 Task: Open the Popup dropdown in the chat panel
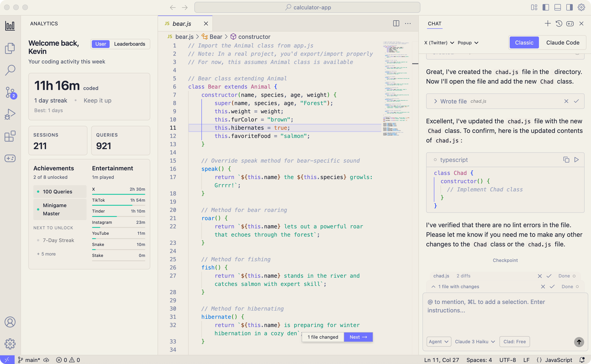(x=467, y=42)
